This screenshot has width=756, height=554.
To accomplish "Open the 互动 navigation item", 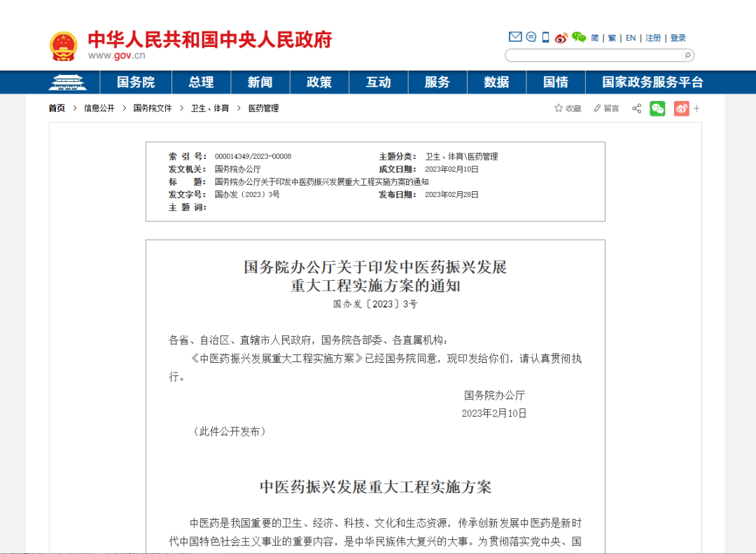I will (379, 82).
